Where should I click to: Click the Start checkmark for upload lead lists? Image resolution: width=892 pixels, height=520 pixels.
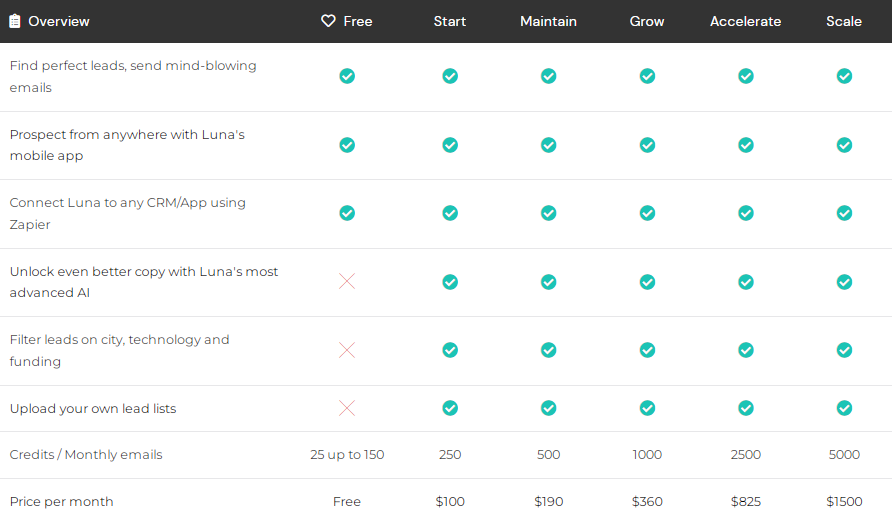tap(450, 408)
